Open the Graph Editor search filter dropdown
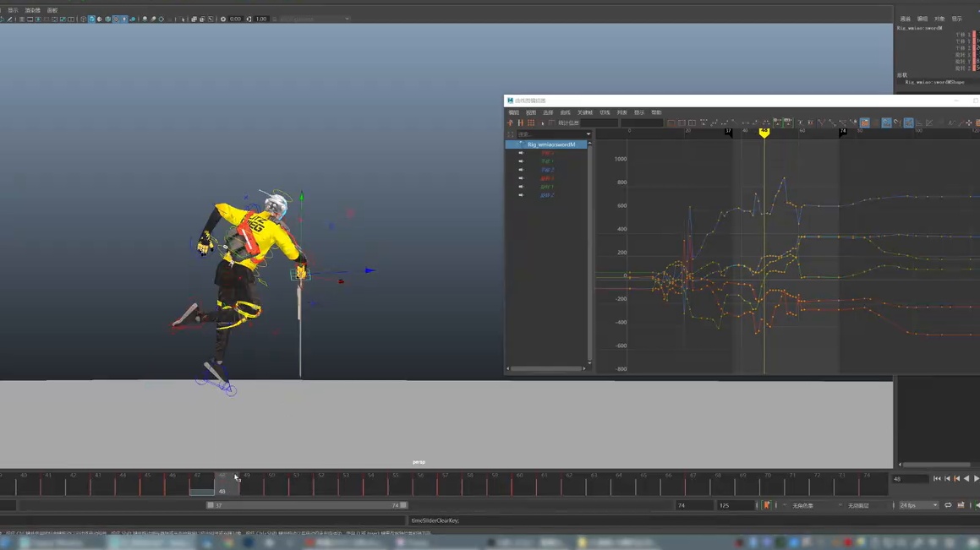 pos(589,134)
